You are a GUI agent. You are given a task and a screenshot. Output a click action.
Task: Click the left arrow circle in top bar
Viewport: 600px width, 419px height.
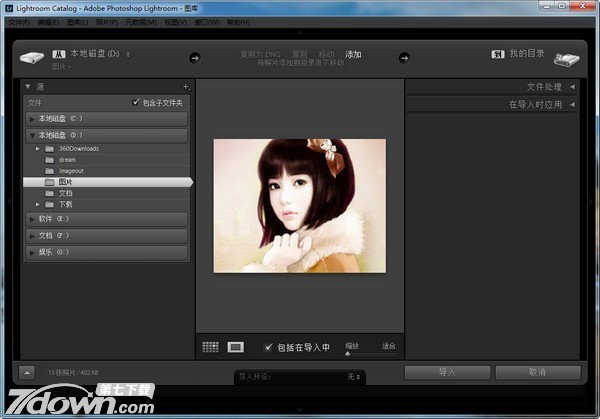[194, 57]
